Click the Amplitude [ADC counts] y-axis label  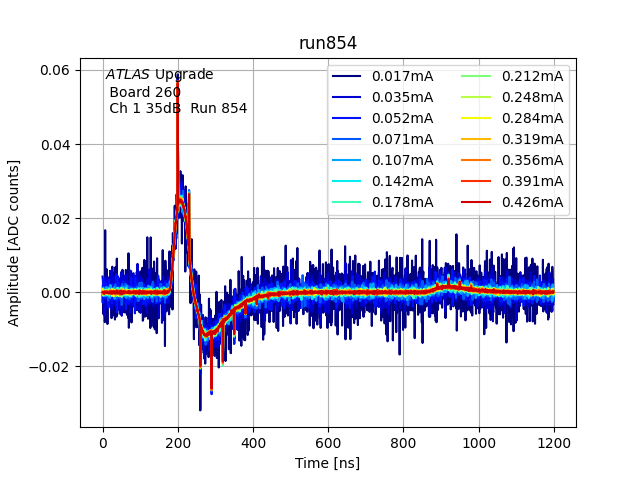[x=14, y=245]
